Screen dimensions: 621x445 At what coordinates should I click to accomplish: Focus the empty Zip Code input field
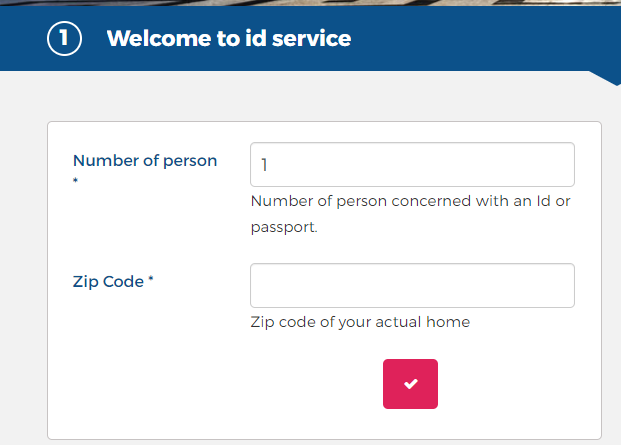(412, 285)
